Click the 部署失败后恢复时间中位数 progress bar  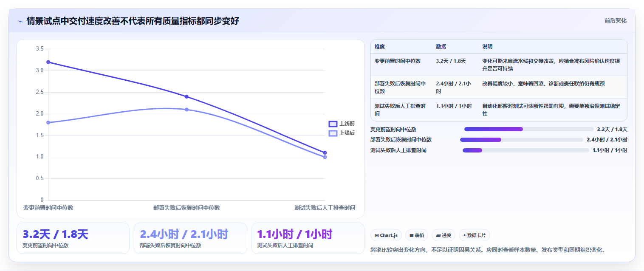click(522, 140)
